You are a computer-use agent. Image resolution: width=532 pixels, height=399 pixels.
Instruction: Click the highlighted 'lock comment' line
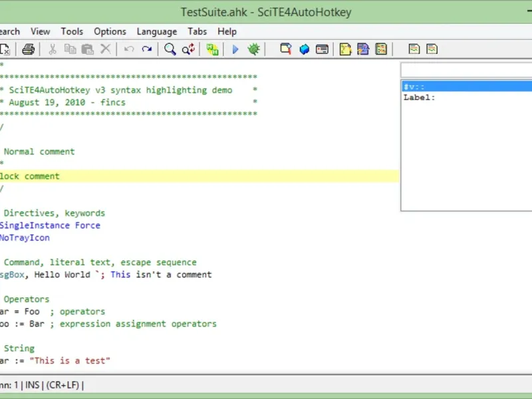[199, 176]
